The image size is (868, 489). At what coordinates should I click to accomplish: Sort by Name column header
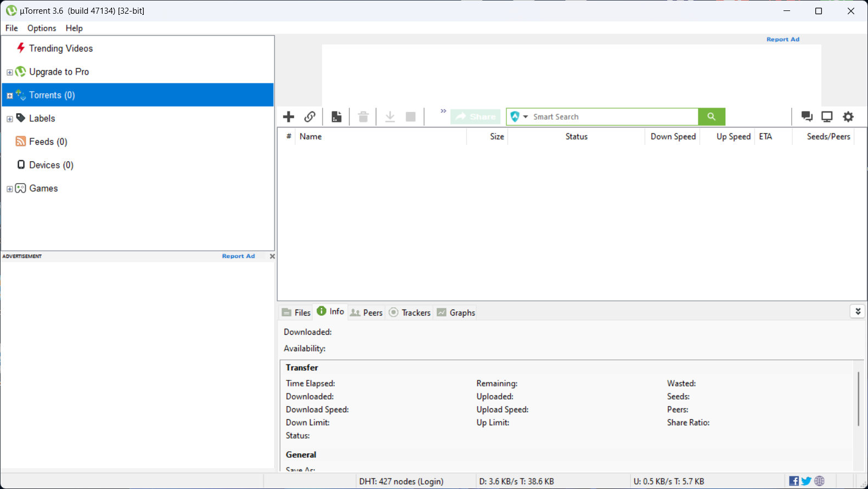tap(381, 137)
